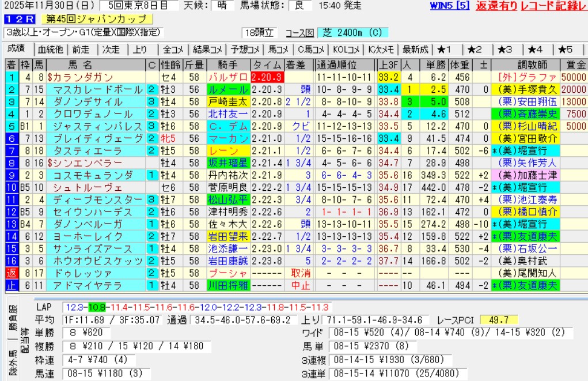The height and width of the screenshot is (381, 588).
Task: Select the 勝負服 vertical side tab
Action: (13, 324)
